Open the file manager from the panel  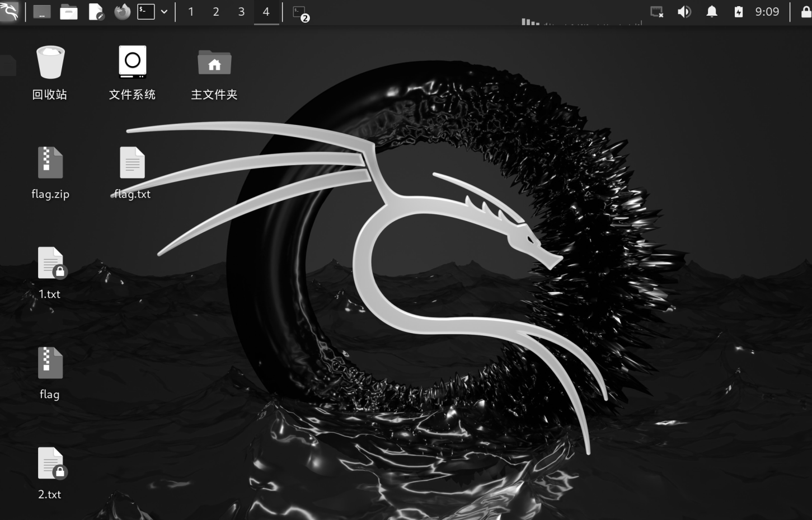[x=69, y=12]
